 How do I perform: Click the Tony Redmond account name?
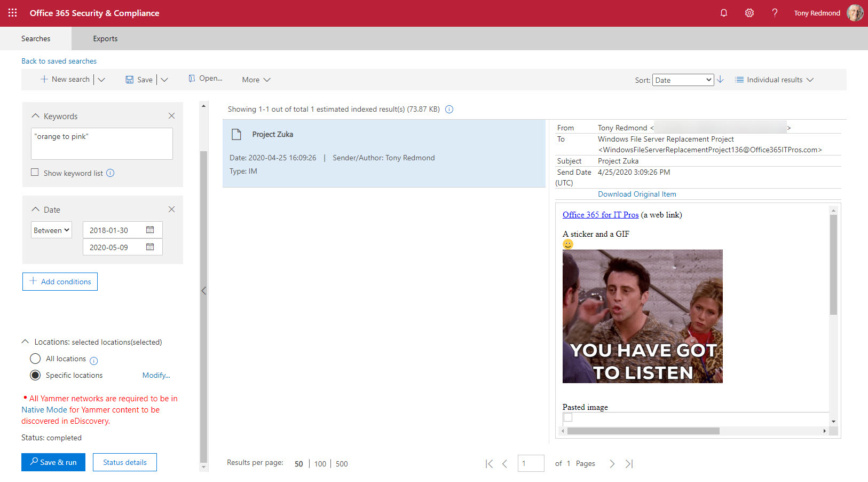pyautogui.click(x=817, y=13)
